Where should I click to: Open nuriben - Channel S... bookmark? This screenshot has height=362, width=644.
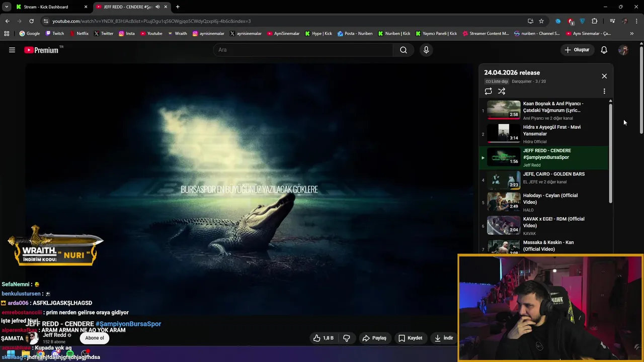pos(537,34)
